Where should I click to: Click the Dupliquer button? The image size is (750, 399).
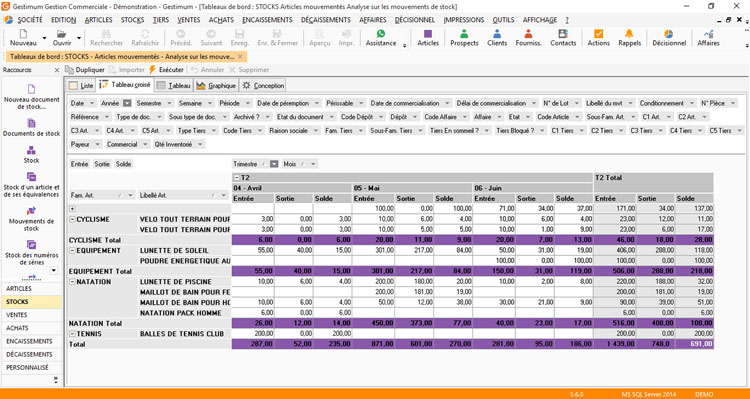(x=85, y=70)
